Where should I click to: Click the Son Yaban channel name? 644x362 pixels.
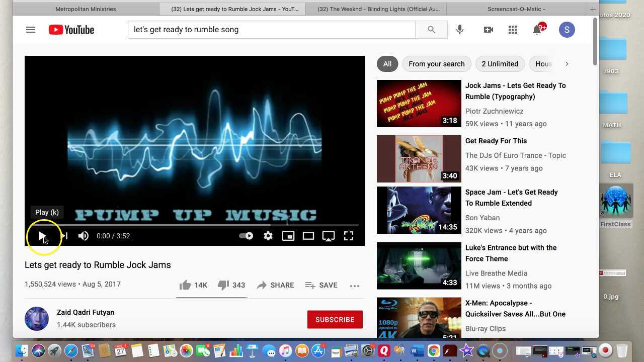click(x=482, y=218)
